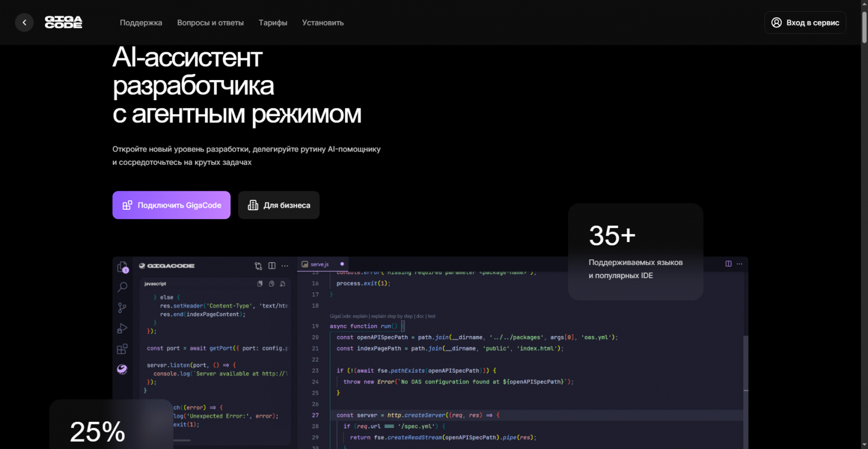Click the Вход в сервис account button
Image resolution: width=868 pixels, height=449 pixels.
805,22
